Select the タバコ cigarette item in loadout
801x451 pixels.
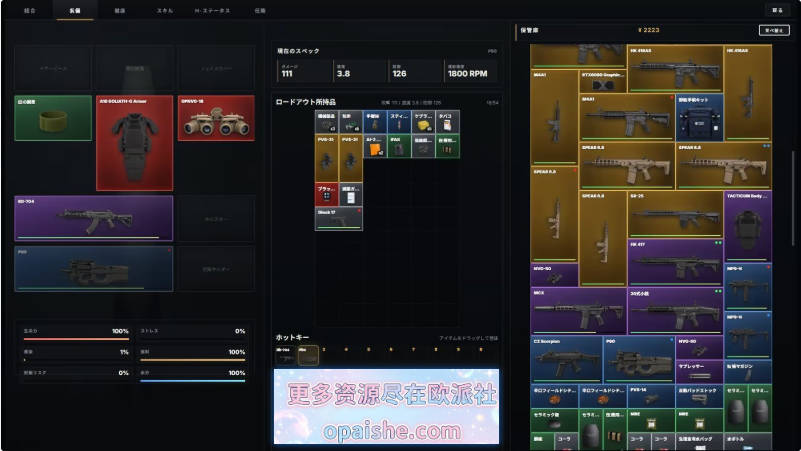coord(447,122)
